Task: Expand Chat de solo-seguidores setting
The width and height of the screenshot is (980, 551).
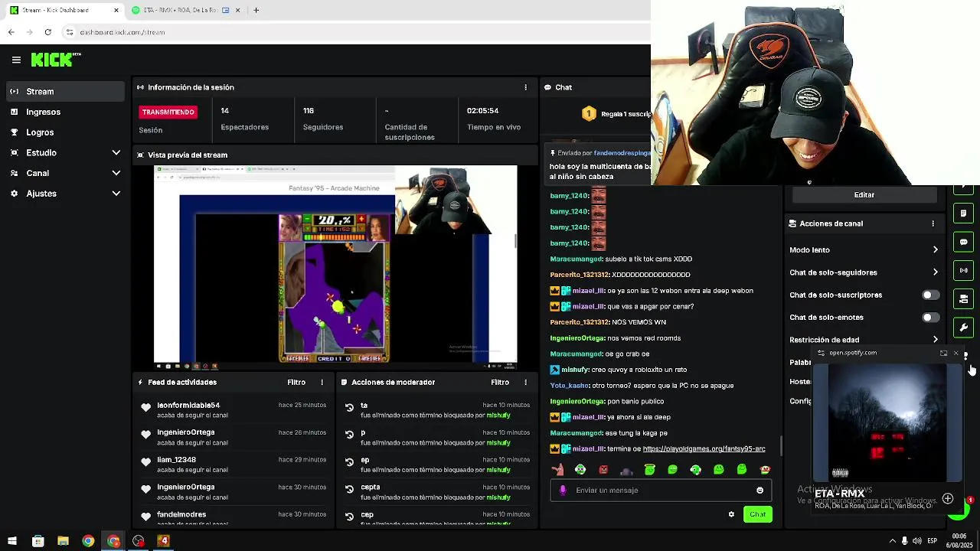Action: tap(864, 272)
